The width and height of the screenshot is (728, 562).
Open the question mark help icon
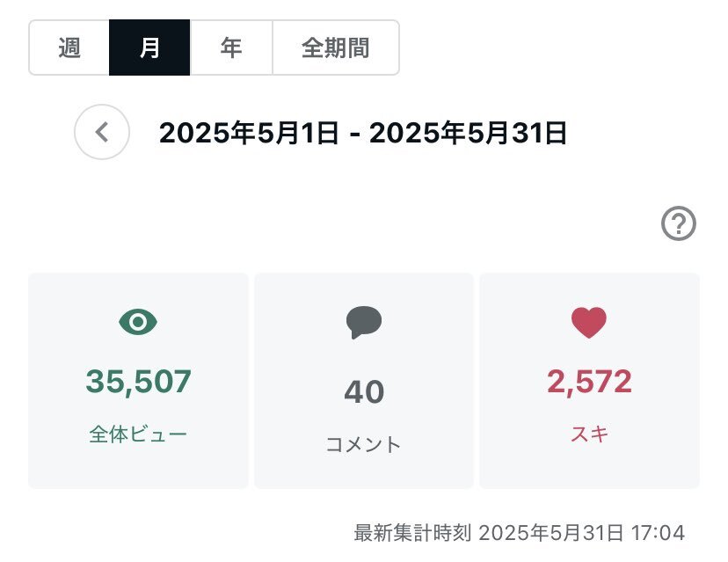(678, 223)
